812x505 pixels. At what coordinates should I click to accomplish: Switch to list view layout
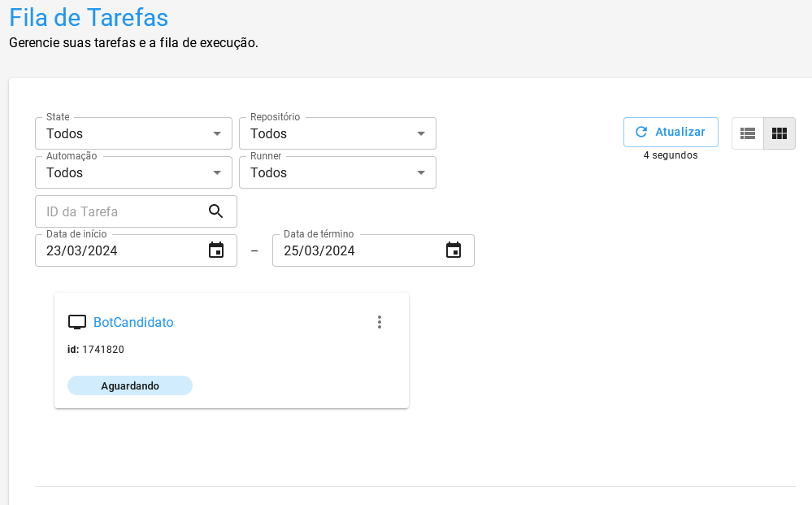tap(748, 133)
